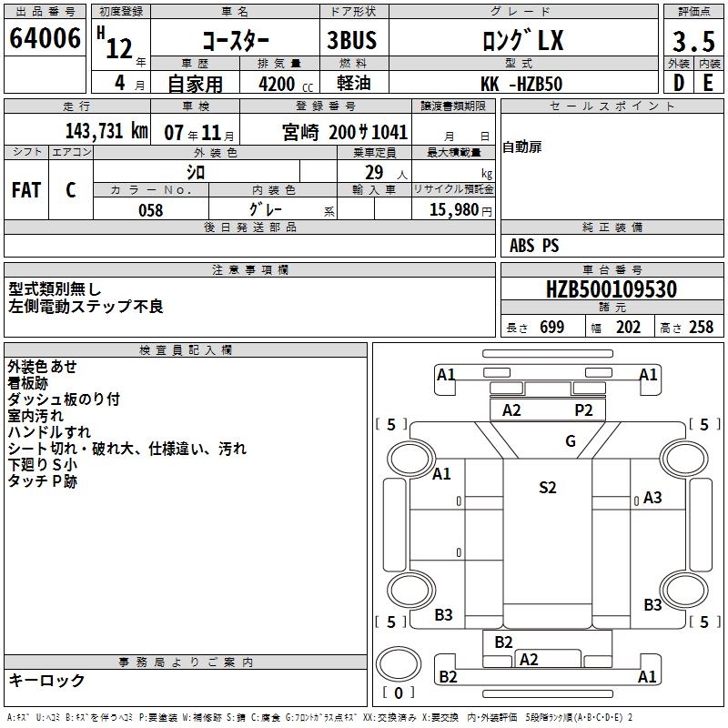Click the lot number 64006

tap(45, 37)
